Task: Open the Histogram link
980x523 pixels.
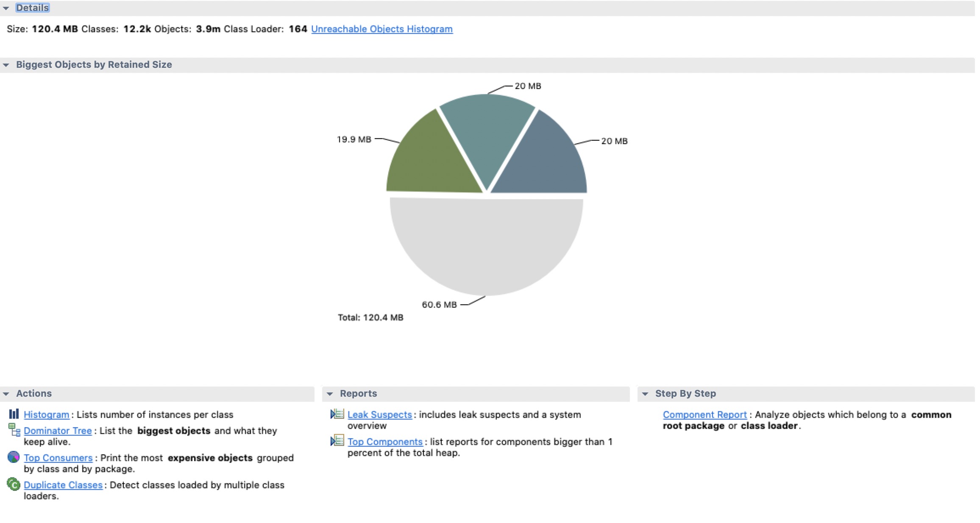Action: point(46,415)
